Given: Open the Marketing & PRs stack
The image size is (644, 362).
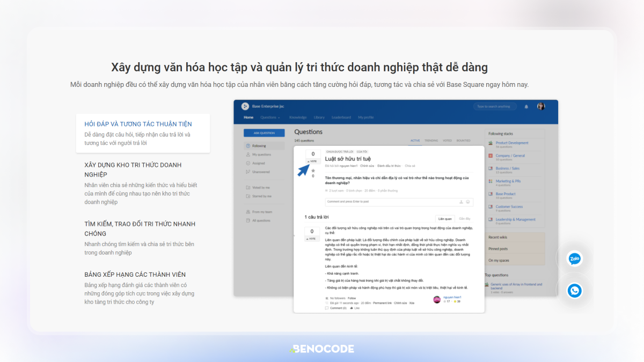Looking at the screenshot, I should (508, 181).
